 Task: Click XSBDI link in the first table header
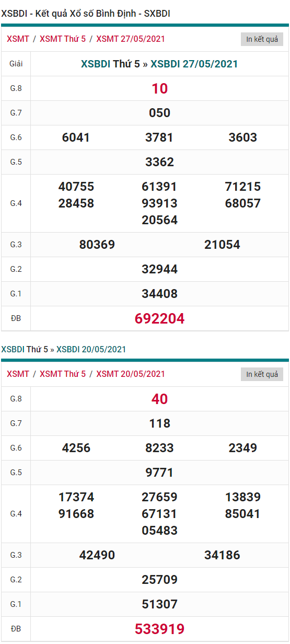coord(96,64)
